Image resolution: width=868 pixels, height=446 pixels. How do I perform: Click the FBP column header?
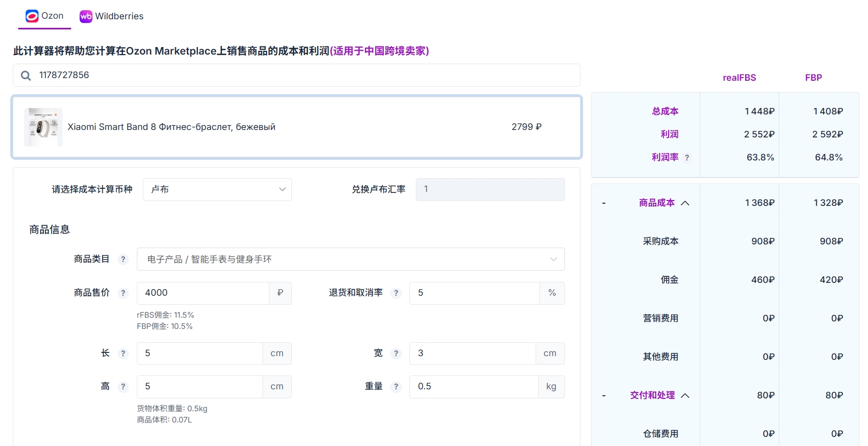(x=813, y=78)
